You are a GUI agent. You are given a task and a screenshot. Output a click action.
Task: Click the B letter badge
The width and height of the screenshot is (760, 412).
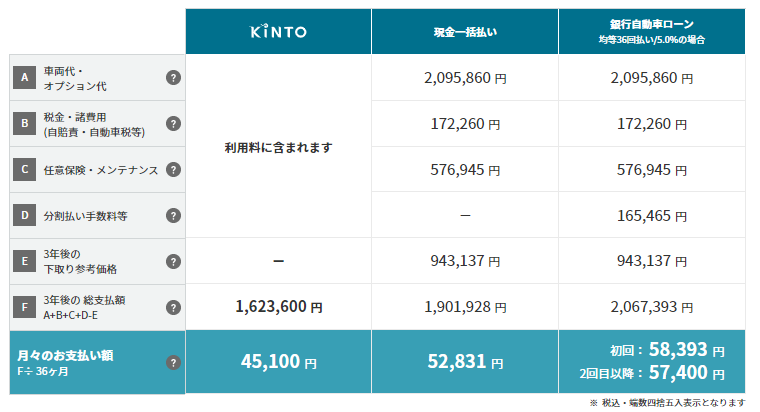(24, 124)
